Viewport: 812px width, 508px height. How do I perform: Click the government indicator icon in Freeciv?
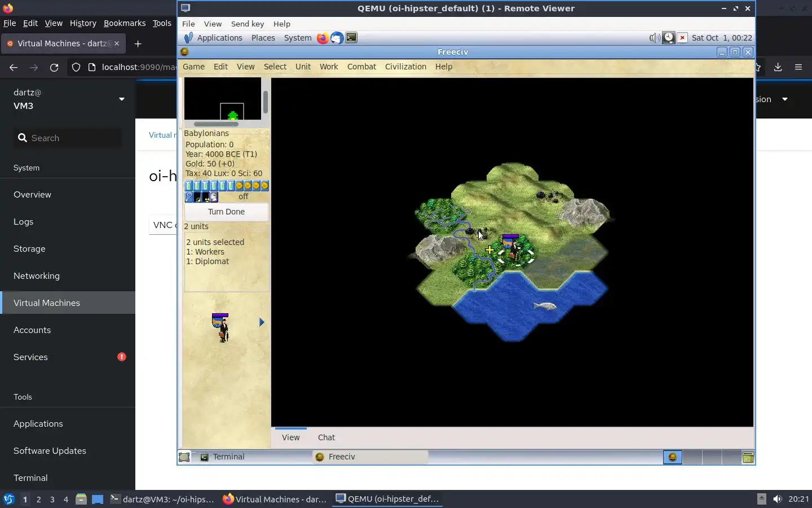pyautogui.click(x=214, y=197)
